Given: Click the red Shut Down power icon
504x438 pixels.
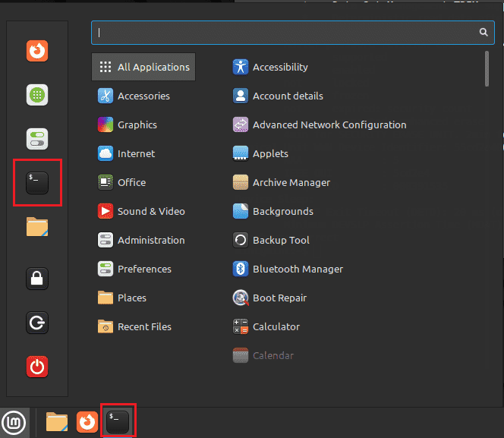Looking at the screenshot, I should (37, 367).
